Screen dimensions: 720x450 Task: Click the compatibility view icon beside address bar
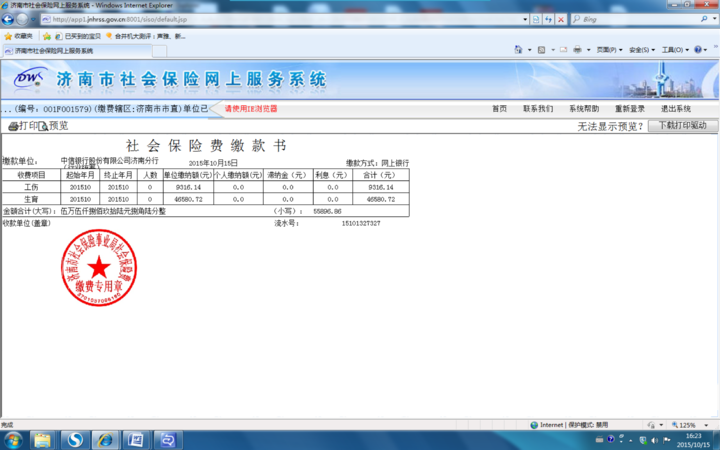[536, 19]
